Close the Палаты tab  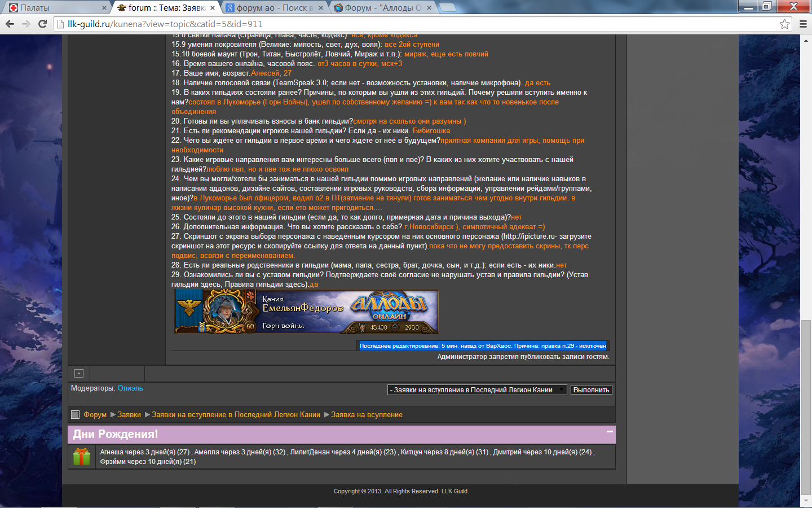pos(104,8)
